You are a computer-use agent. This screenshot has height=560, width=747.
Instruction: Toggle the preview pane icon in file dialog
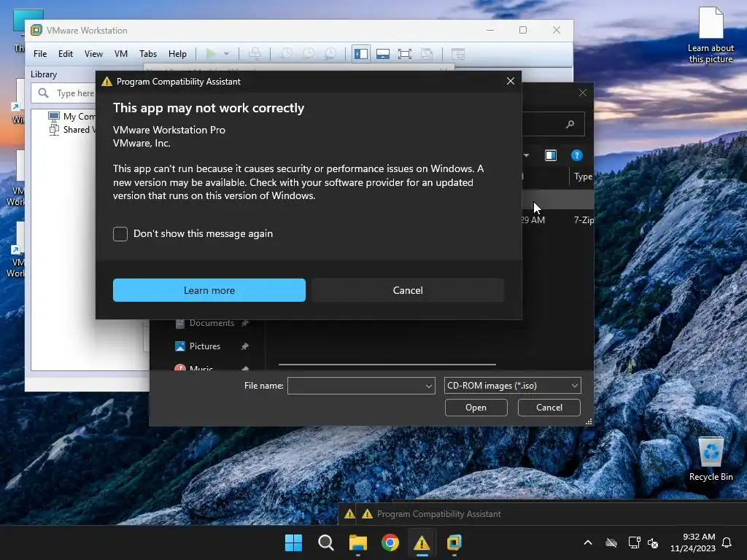click(x=551, y=155)
